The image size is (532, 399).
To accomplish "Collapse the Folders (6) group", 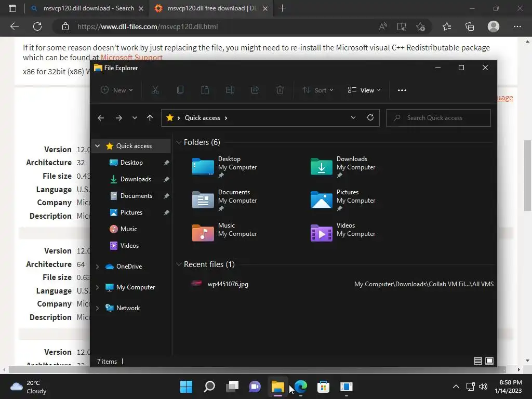I will tap(179, 142).
